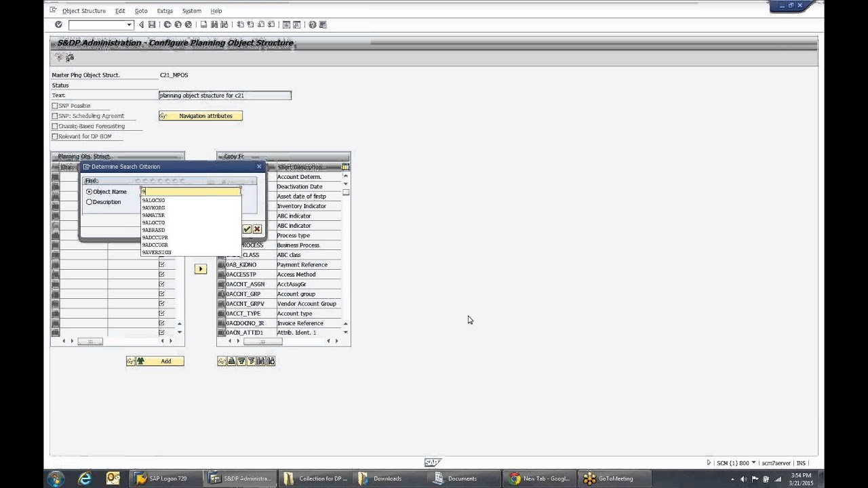
Task: Click the yellow transfer arrow between tables
Action: click(200, 269)
